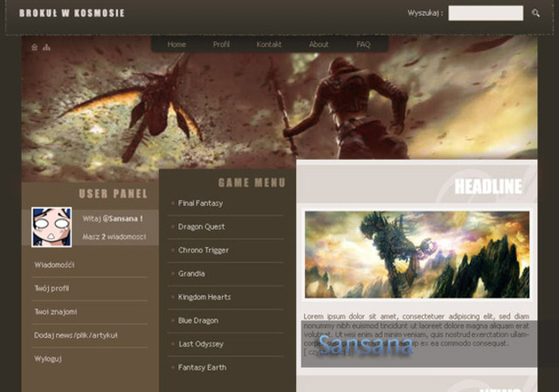Screen dimensions: 559x392
Task: Focus the Wyszukaj search field
Action: click(x=486, y=13)
